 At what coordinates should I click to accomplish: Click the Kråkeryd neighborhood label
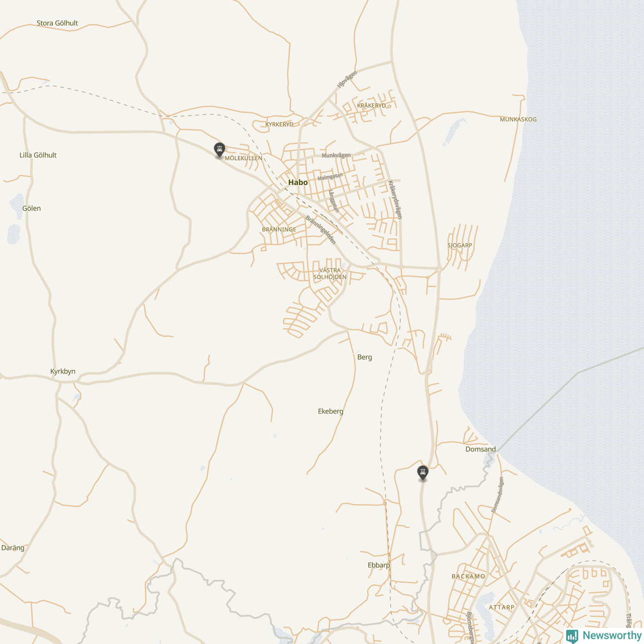click(371, 106)
